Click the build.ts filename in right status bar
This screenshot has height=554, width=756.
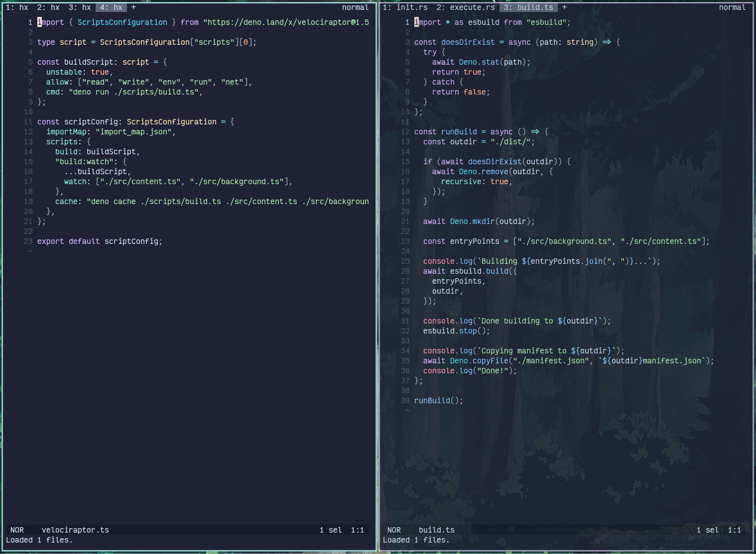pyautogui.click(x=437, y=530)
